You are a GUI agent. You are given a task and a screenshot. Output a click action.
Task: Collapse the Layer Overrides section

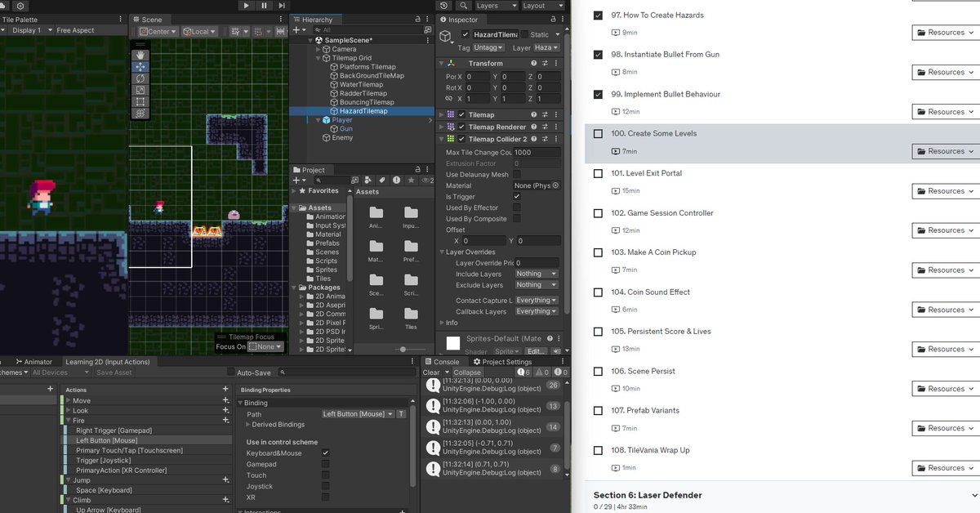click(x=442, y=252)
